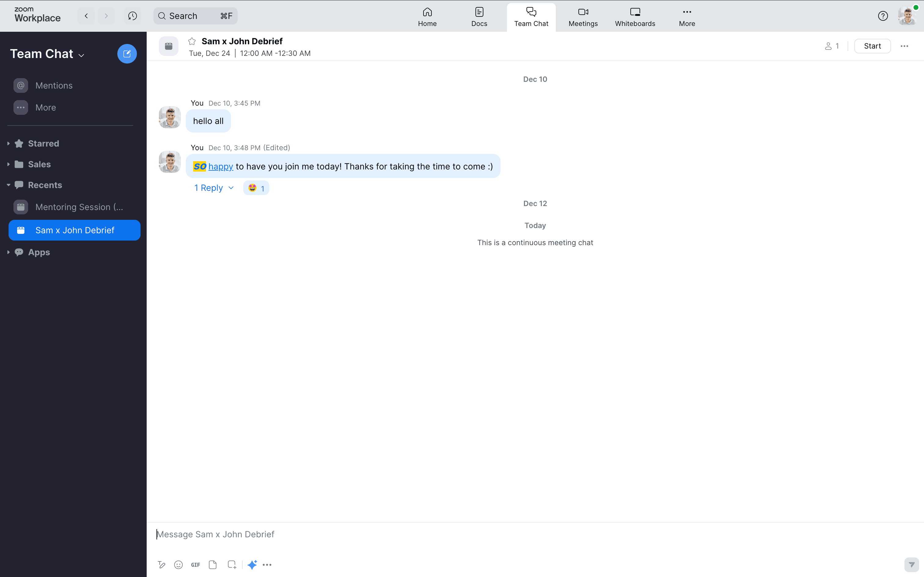Image resolution: width=924 pixels, height=577 pixels.
Task: Click the Start meeting button
Action: [x=872, y=46]
